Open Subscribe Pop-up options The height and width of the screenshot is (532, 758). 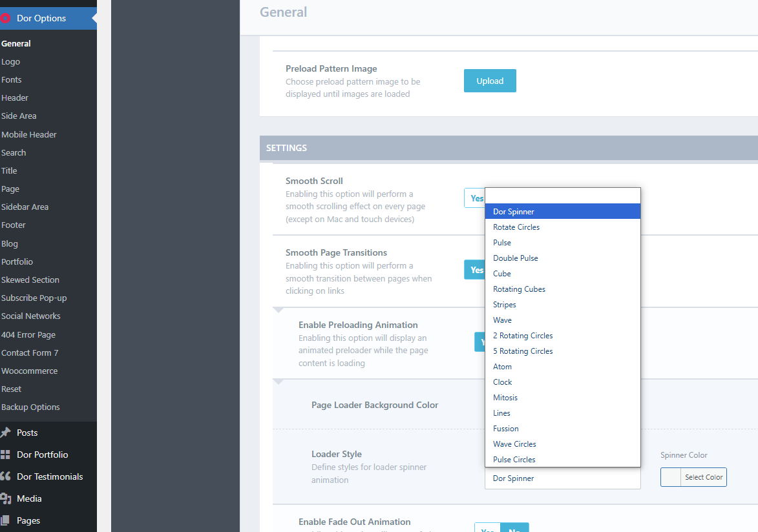pyautogui.click(x=34, y=298)
